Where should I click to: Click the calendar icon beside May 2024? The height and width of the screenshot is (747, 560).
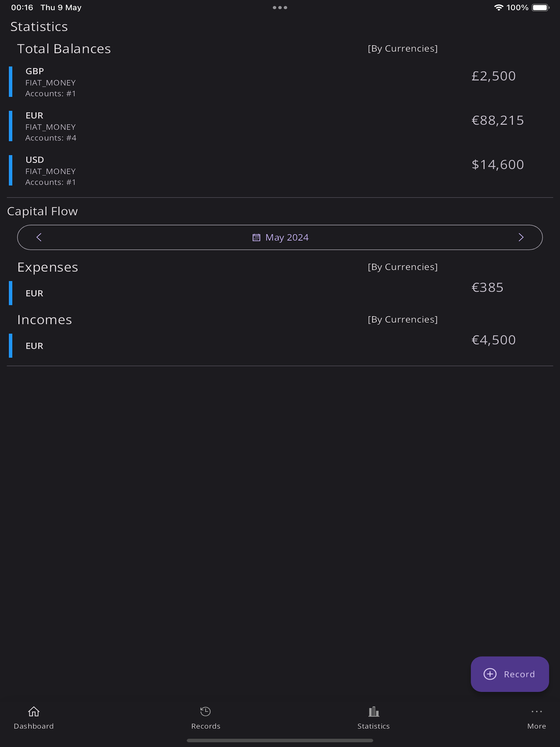(256, 237)
